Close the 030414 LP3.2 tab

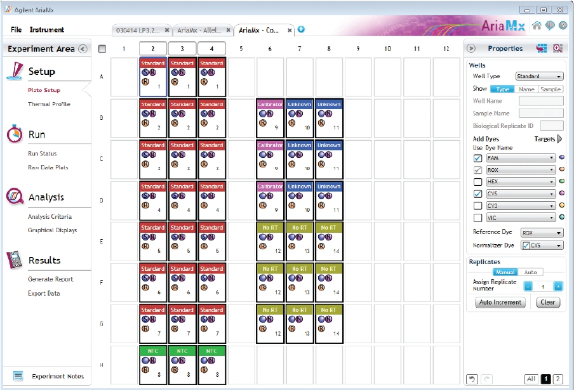click(167, 30)
